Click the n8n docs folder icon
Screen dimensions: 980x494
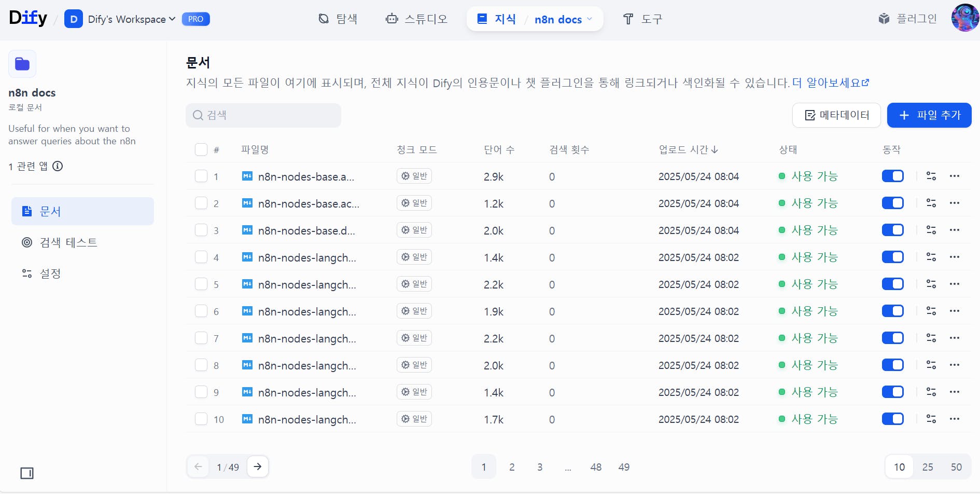click(x=22, y=64)
